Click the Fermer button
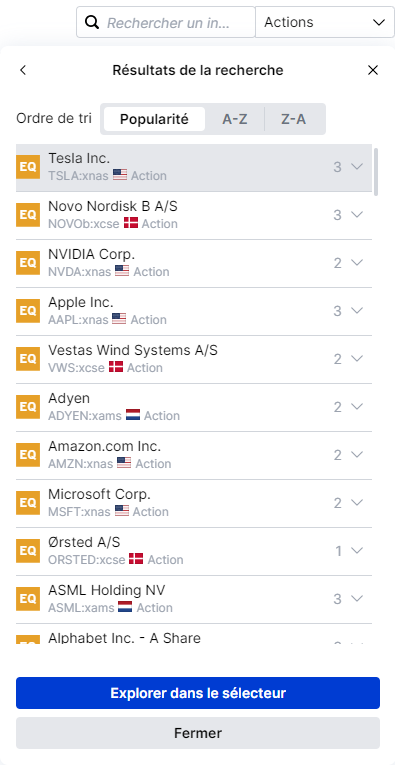 pos(198,733)
